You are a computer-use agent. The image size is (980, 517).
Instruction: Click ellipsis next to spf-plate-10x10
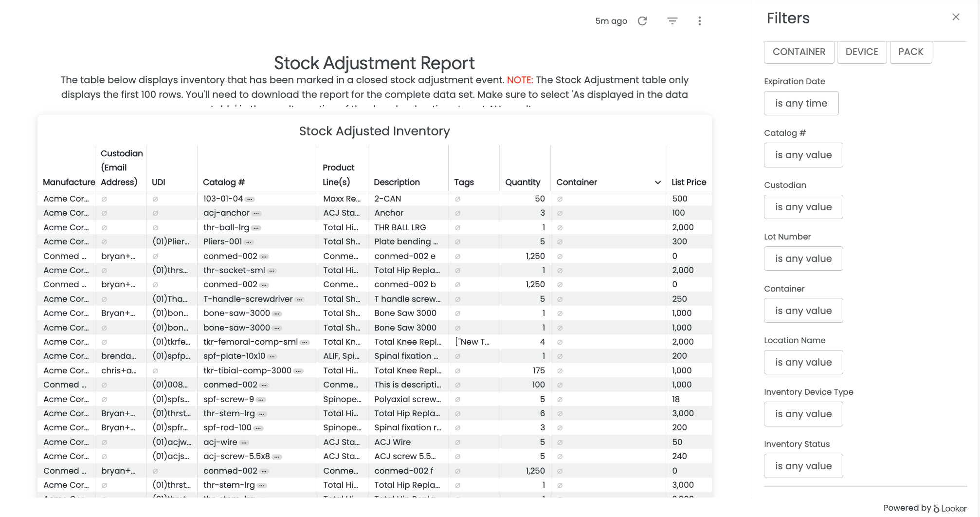pyautogui.click(x=272, y=356)
